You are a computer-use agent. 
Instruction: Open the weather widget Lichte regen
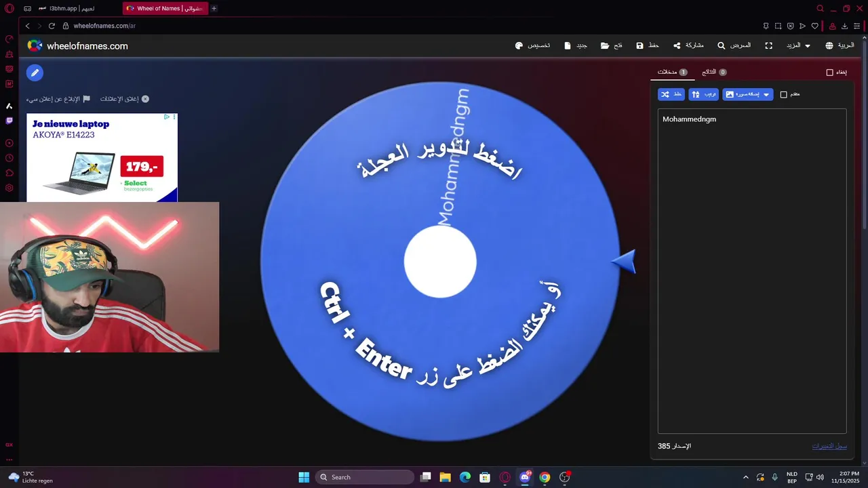[31, 477]
